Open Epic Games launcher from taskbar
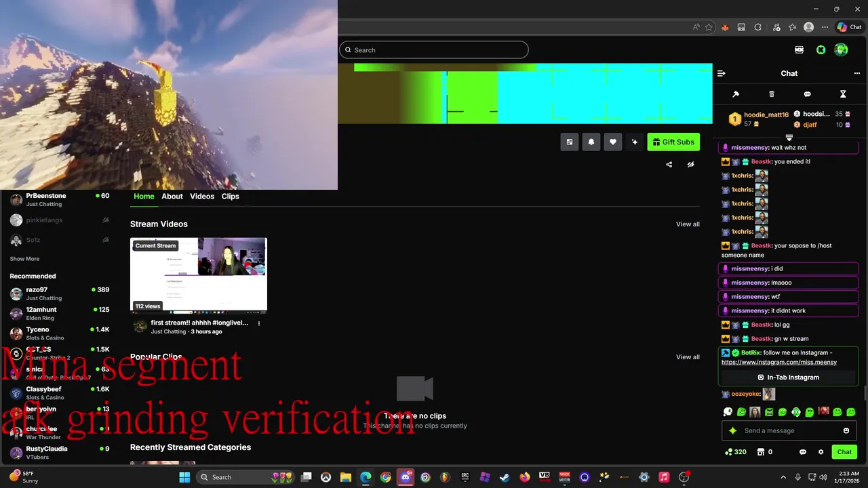 tap(465, 477)
